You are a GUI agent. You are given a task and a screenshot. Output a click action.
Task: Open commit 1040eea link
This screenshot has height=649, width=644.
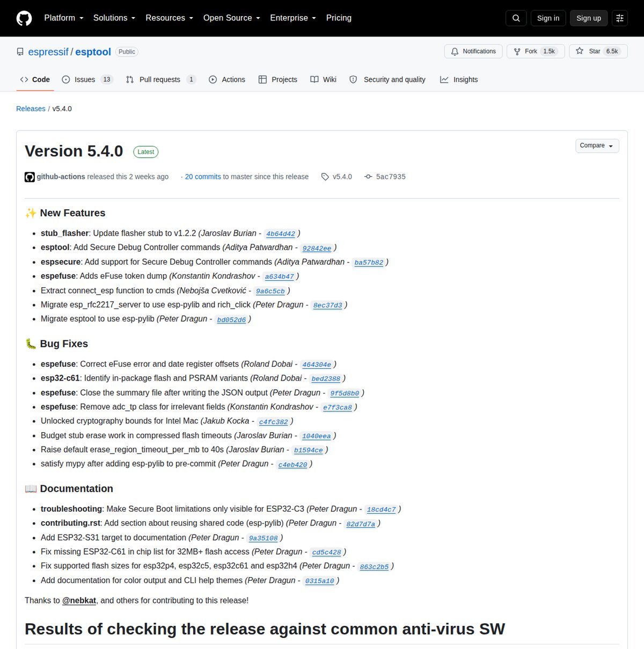coord(317,436)
